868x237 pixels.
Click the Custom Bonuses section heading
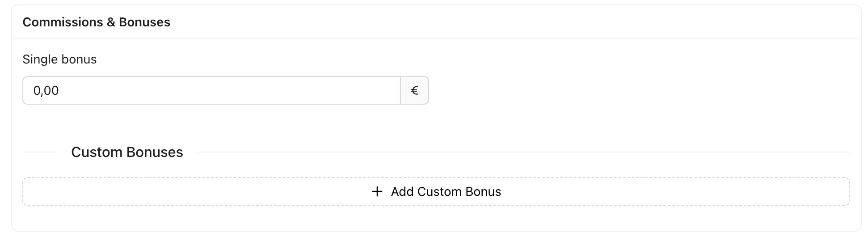[127, 152]
